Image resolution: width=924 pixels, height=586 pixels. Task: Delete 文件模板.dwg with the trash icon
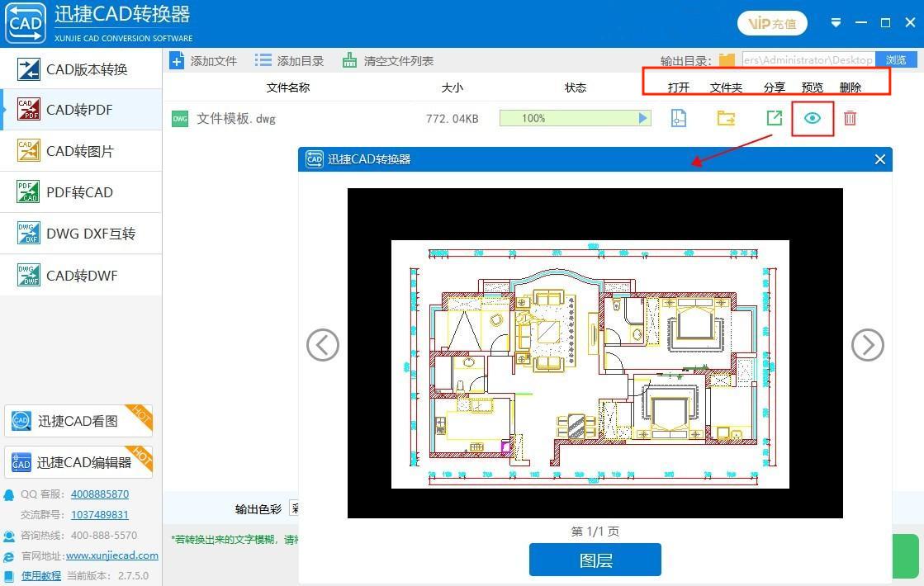851,118
